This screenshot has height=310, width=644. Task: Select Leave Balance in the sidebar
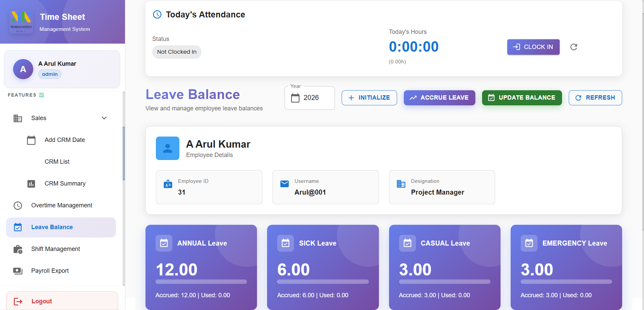52,227
